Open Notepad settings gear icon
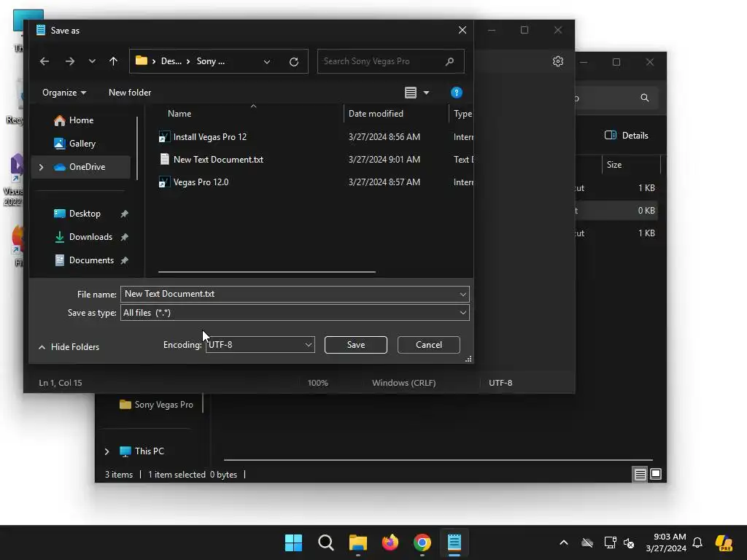Screen dimensions: 747x560 click(x=558, y=61)
